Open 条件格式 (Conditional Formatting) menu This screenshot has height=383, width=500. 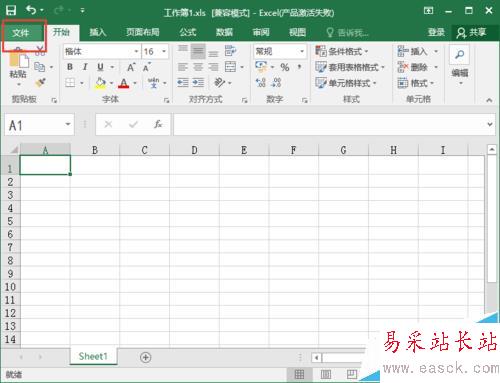point(342,51)
